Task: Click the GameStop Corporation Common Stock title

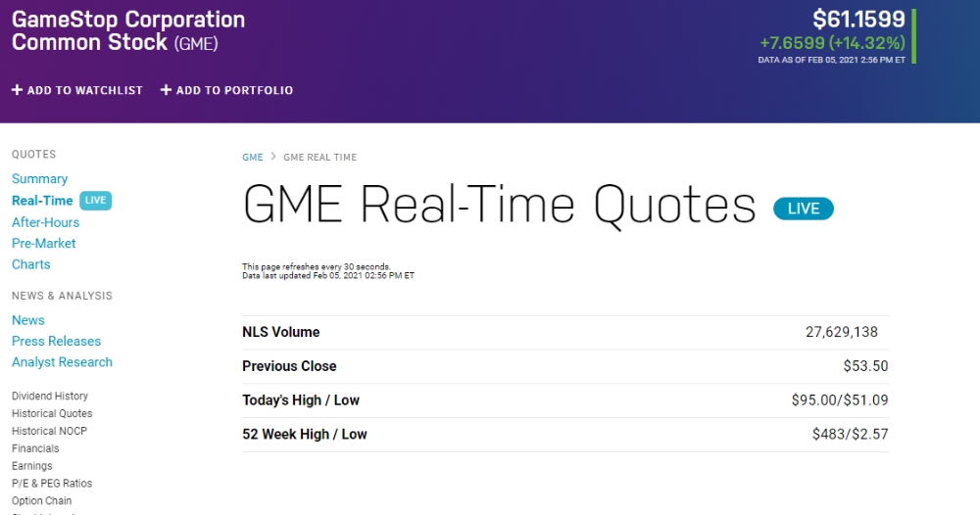Action: pyautogui.click(x=128, y=30)
